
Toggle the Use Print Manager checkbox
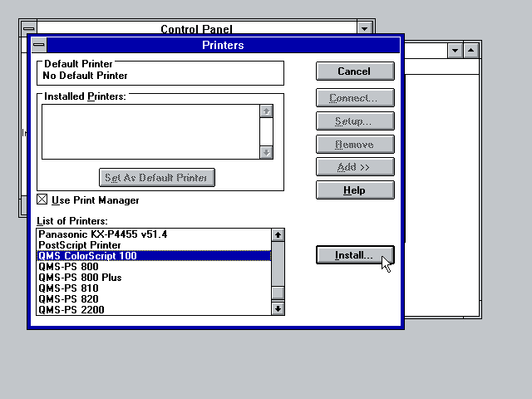tap(42, 199)
